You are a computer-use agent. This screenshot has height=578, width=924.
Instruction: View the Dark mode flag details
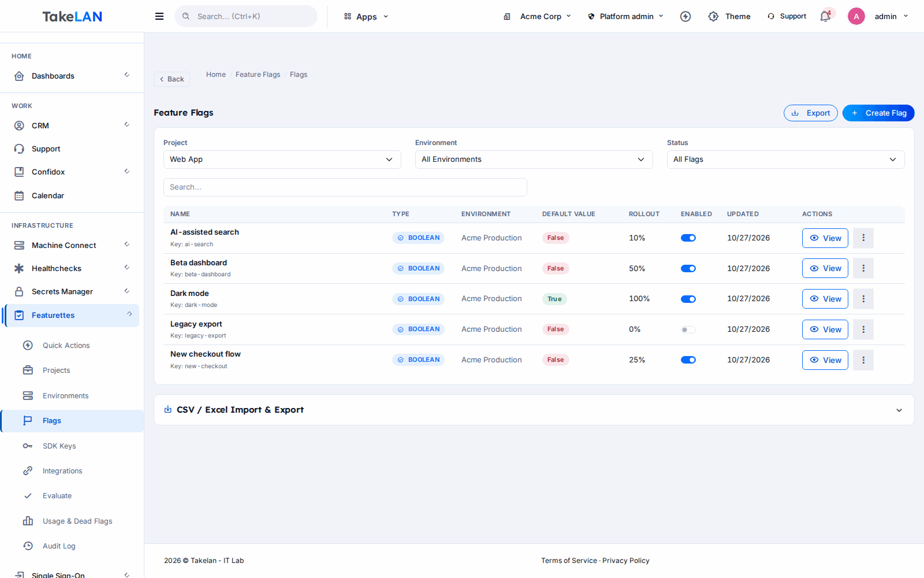coord(825,299)
